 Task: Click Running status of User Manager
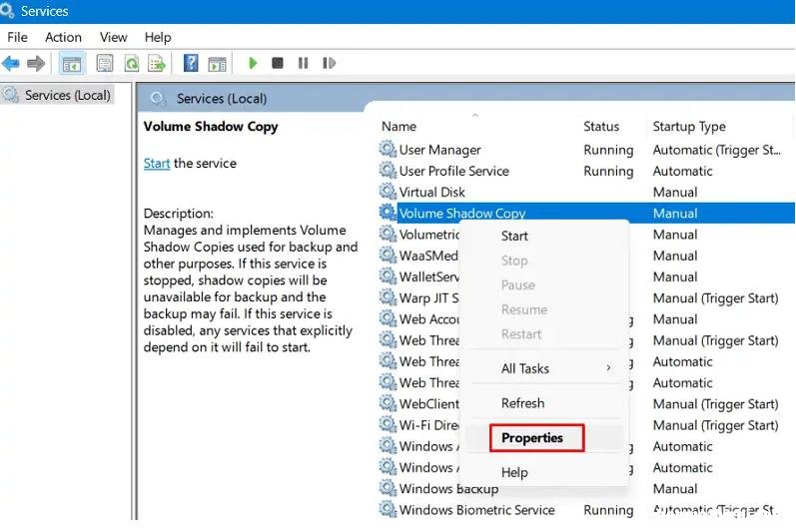coord(608,150)
